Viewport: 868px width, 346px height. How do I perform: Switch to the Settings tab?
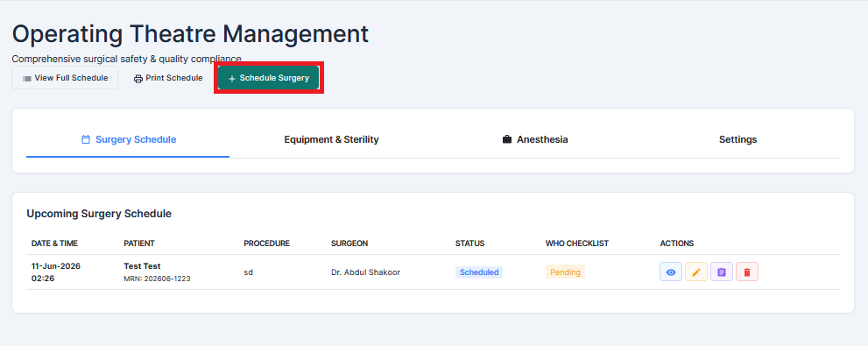pos(737,139)
